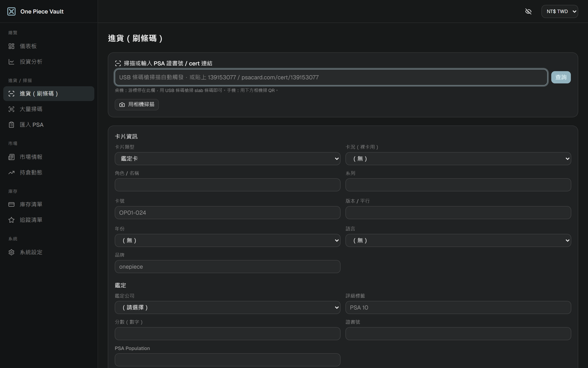Click the 追蹤清單 star icon
The image size is (588, 368).
pyautogui.click(x=11, y=220)
